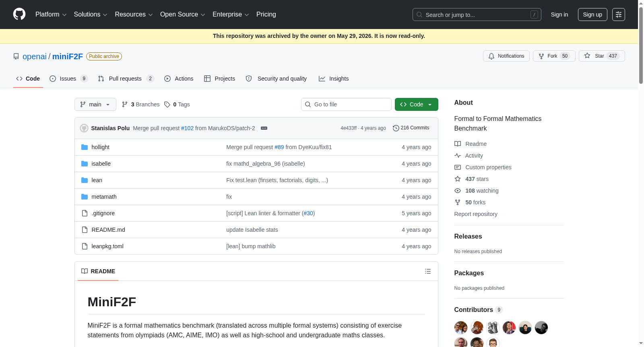Open the metamath folder icon
The image size is (644, 347).
coord(85,197)
